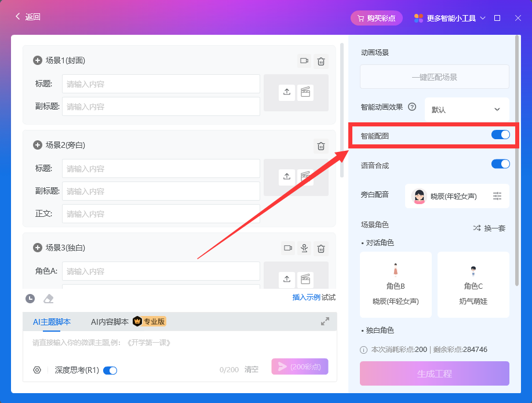
Task: Add a scene with the plus icon before 场景3(独白)
Action: [38, 248]
